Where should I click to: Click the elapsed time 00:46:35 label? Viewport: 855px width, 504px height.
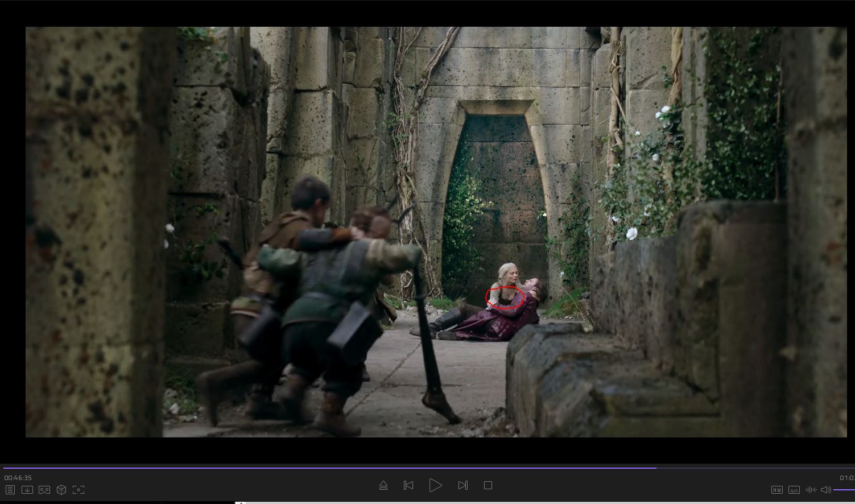[x=18, y=478]
